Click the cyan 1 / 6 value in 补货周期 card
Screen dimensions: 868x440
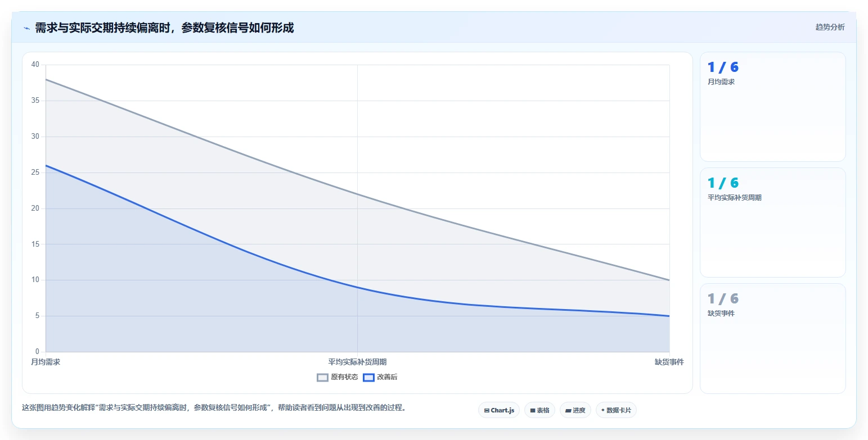[723, 183]
